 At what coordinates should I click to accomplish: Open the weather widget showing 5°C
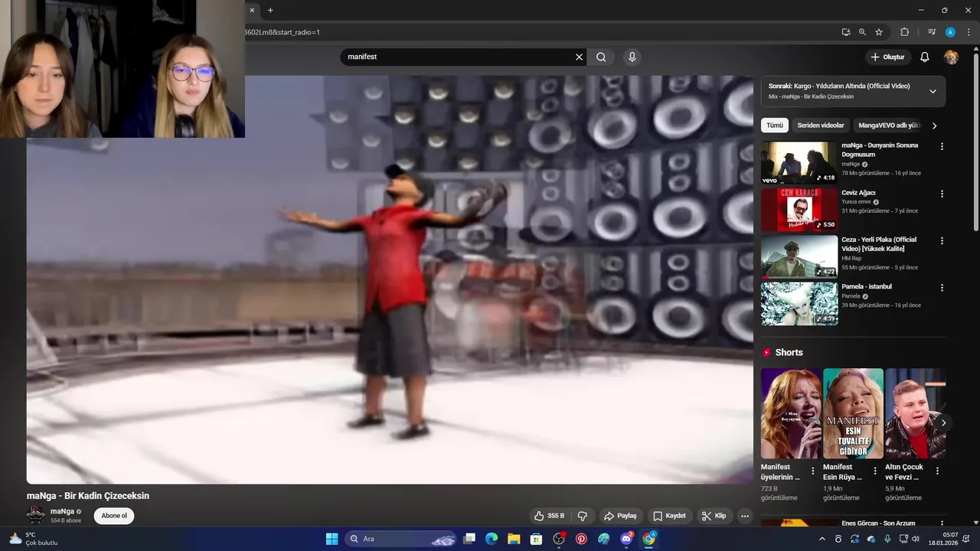tap(34, 539)
